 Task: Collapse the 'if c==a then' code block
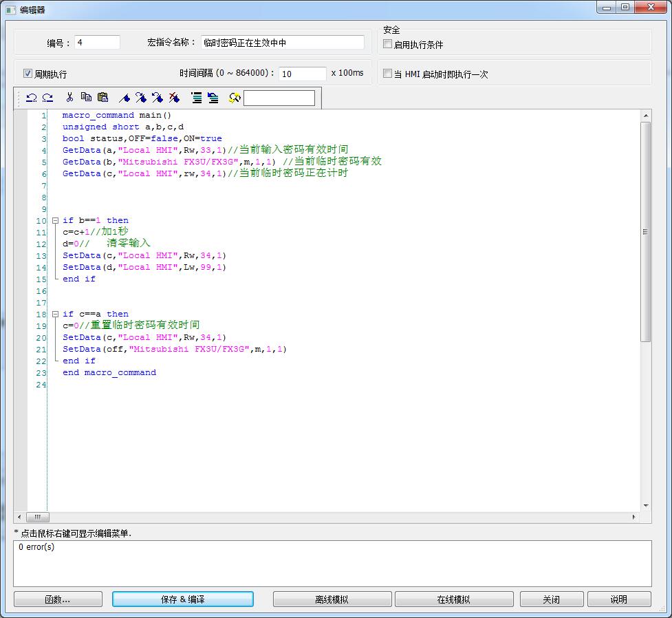coord(55,315)
